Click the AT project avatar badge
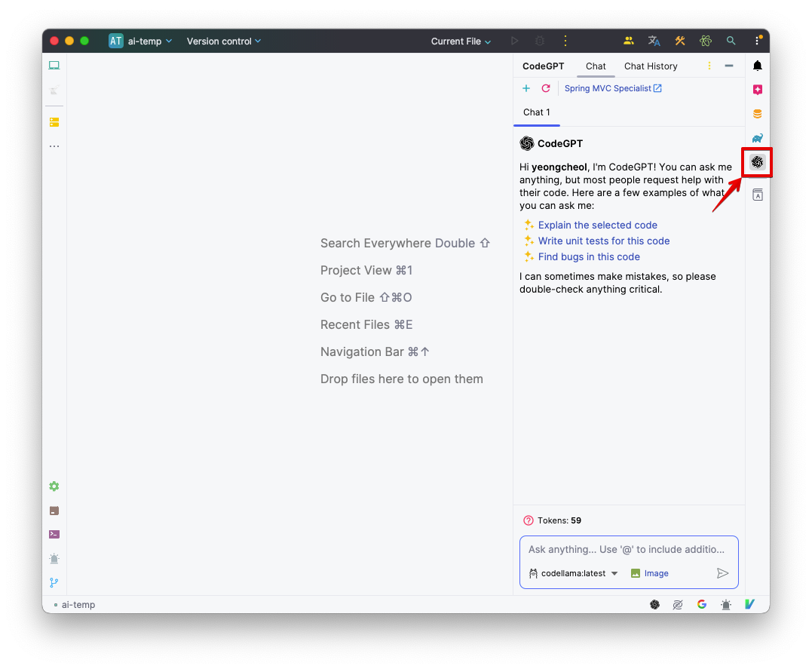 [x=115, y=41]
